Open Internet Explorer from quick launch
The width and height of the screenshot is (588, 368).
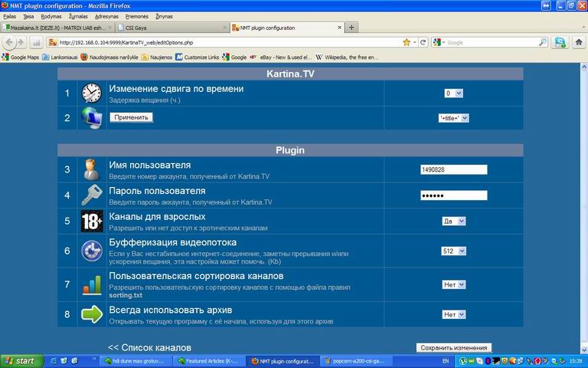(x=54, y=361)
